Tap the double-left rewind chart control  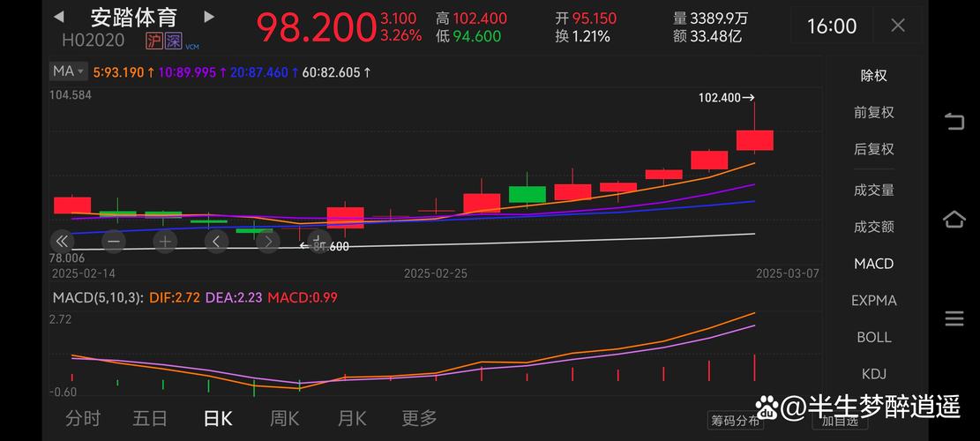coord(61,241)
